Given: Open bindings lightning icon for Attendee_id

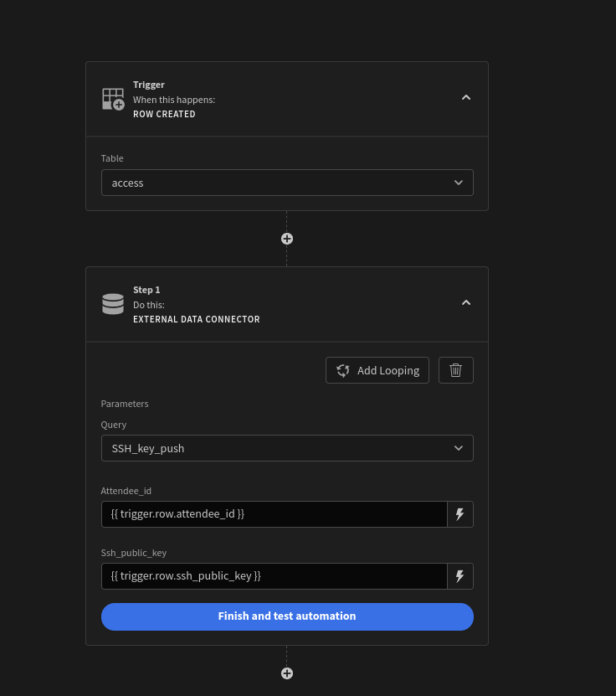Looking at the screenshot, I should click(x=459, y=514).
